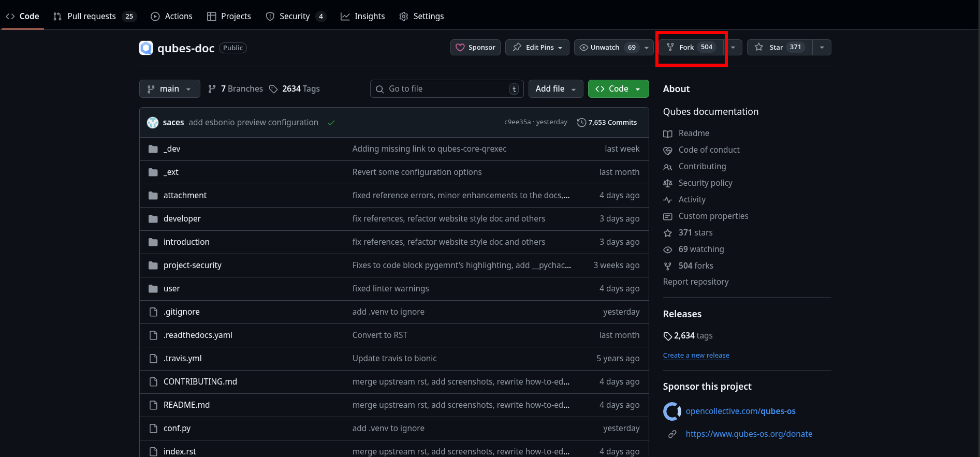View the 7,653 Commits history
Screen dimensions: 980x457
[607, 123]
